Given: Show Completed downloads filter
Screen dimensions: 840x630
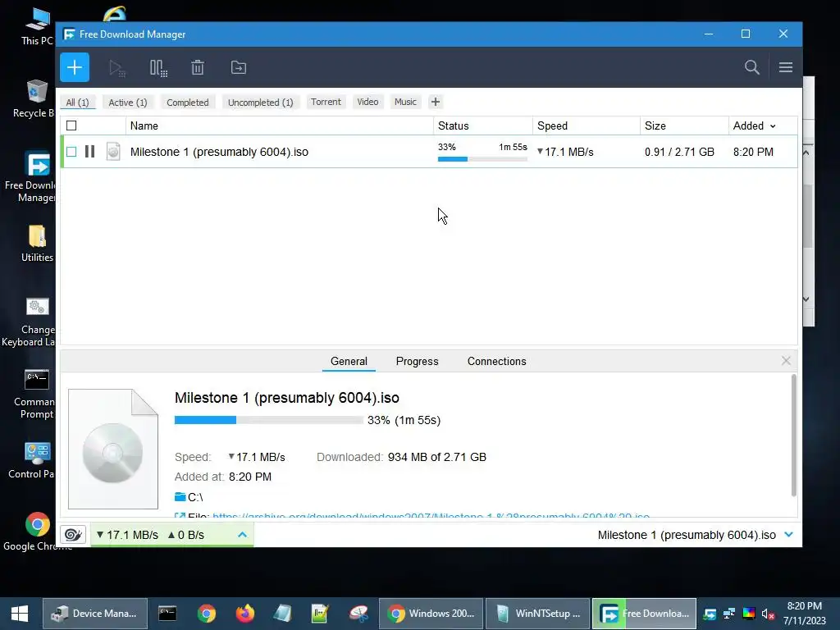Looking at the screenshot, I should [188, 103].
